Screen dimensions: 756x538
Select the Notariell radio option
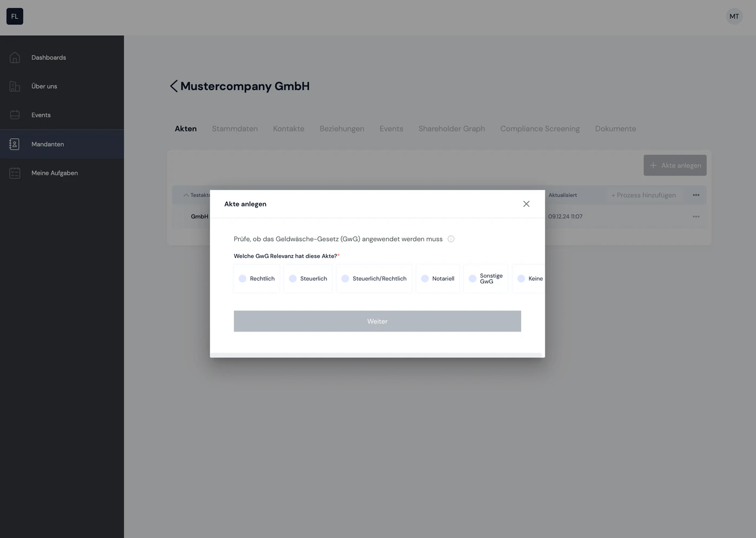tap(425, 278)
